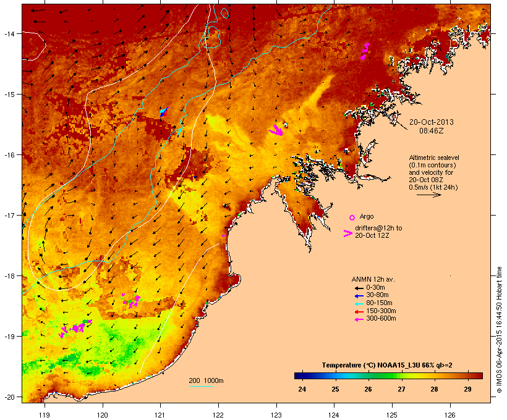Click the Temperature NOAA15_L3U colorbar title
507x420 pixels.
coord(387,366)
